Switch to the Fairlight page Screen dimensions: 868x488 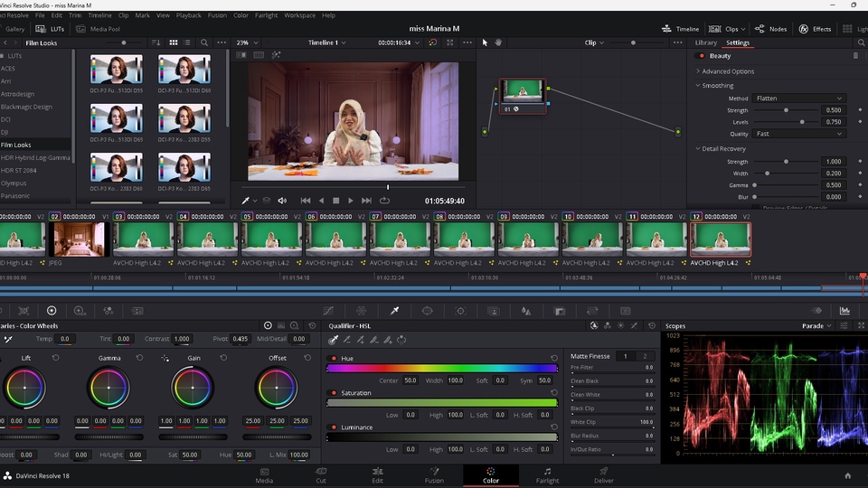click(x=547, y=475)
